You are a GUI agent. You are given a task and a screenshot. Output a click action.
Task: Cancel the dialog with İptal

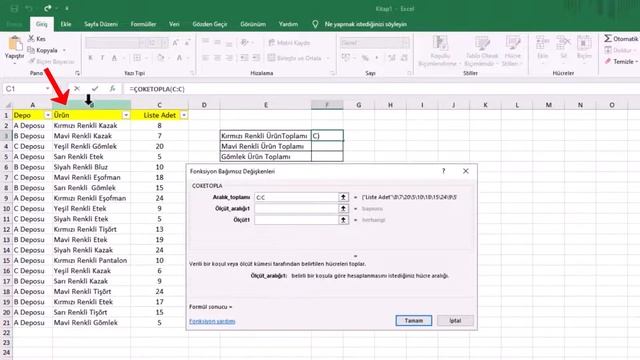tap(455, 320)
